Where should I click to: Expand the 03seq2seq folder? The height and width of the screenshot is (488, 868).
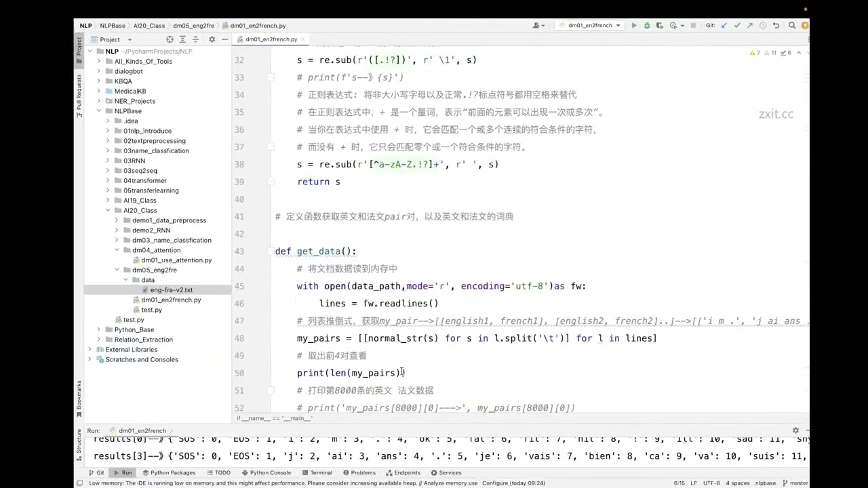pyautogui.click(x=108, y=171)
